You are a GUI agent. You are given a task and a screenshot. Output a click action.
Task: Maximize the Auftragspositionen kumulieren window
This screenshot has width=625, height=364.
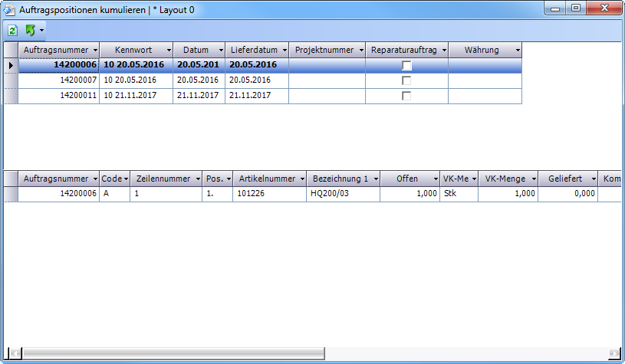tap(574, 8)
